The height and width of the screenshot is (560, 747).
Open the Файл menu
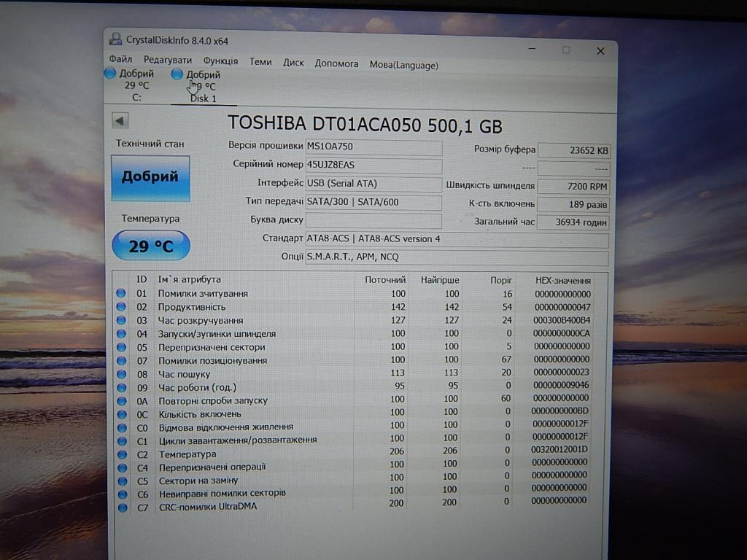pos(120,59)
